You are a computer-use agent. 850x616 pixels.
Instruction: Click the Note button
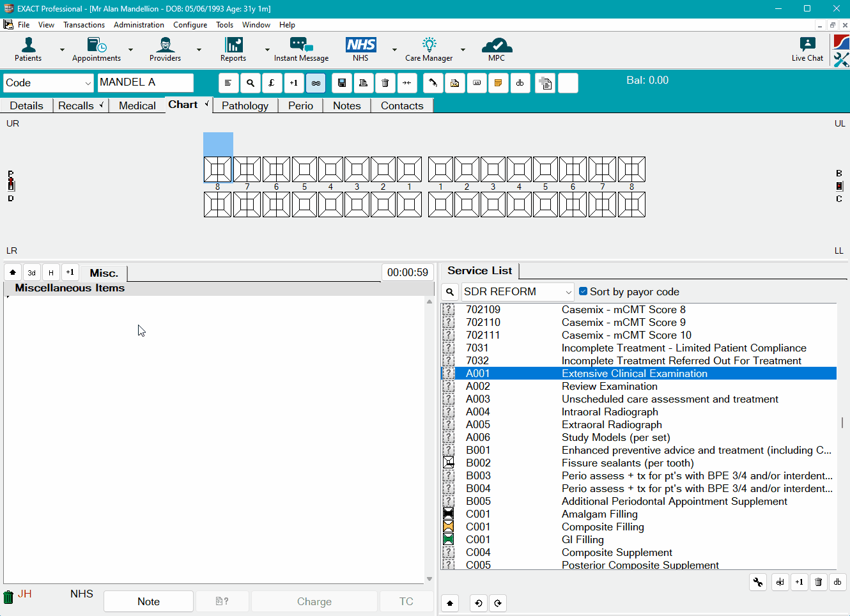148,601
